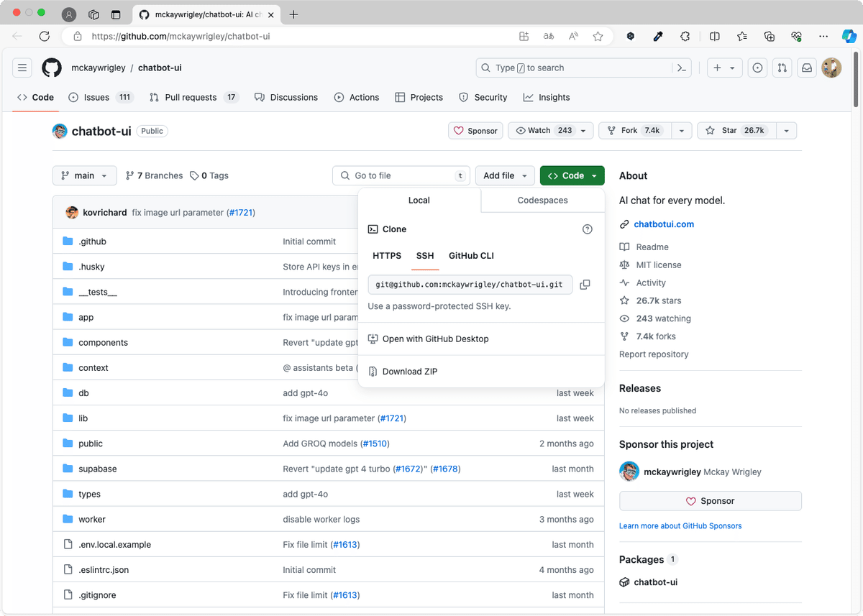The width and height of the screenshot is (863, 616).
Task: Choose Open with GitHub Desktop
Action: coord(481,339)
